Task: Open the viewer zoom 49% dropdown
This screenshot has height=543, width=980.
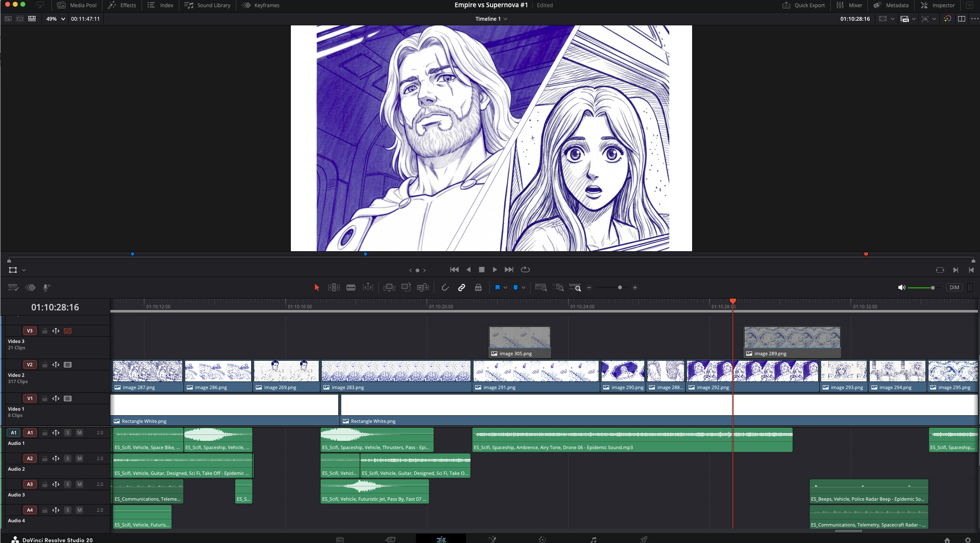Action: pyautogui.click(x=56, y=19)
